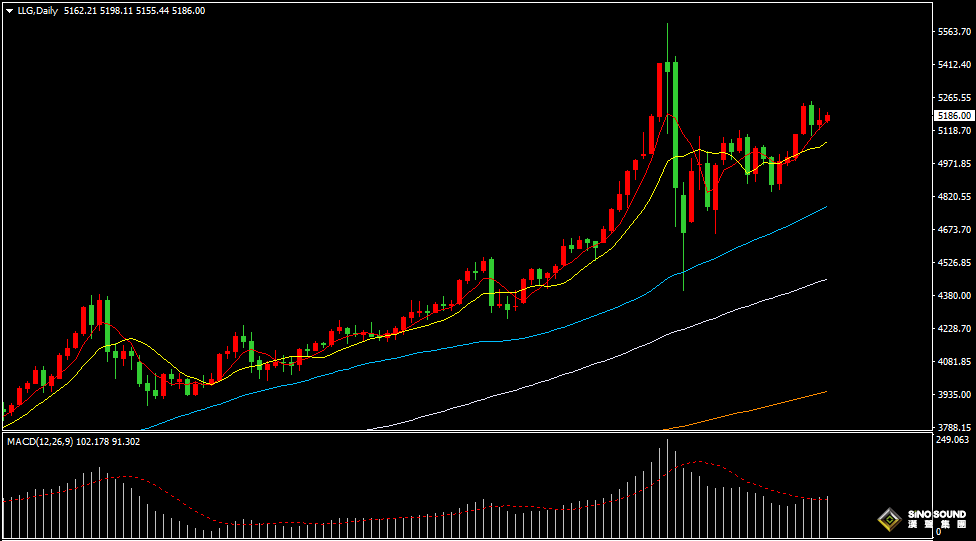
Task: Select the white moving average line end
Action: tap(825, 280)
